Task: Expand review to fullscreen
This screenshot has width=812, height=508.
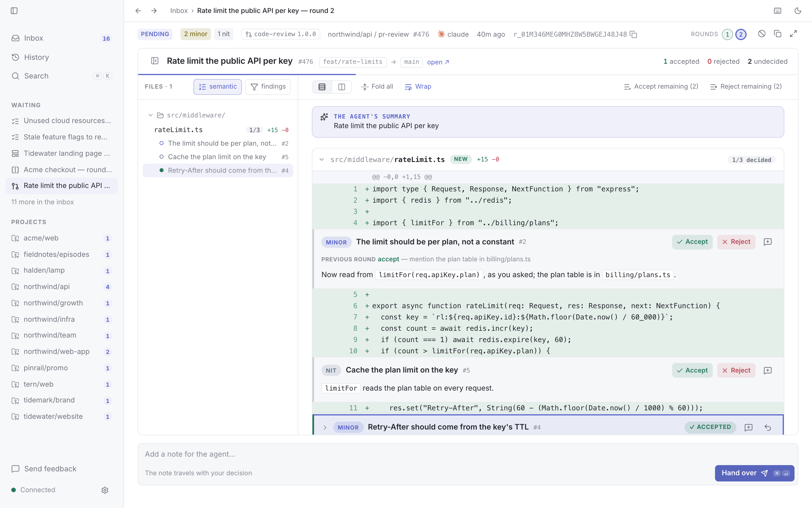Action: pos(793,34)
